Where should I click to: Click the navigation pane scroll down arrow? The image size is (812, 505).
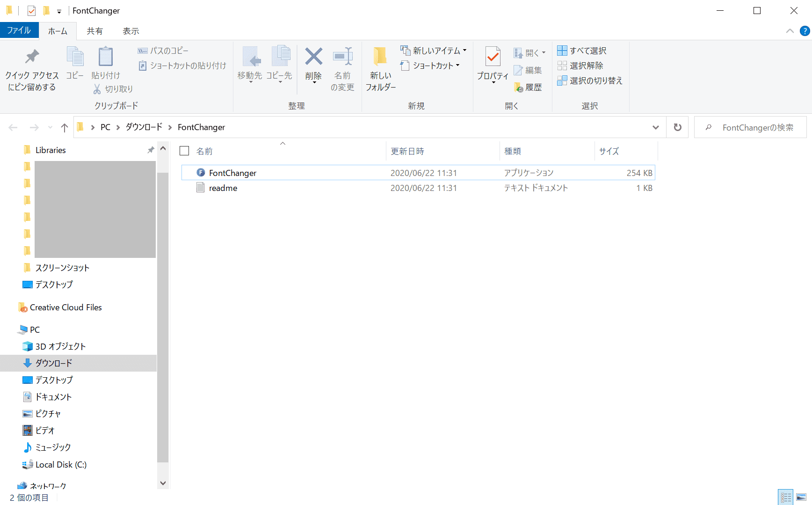163,483
